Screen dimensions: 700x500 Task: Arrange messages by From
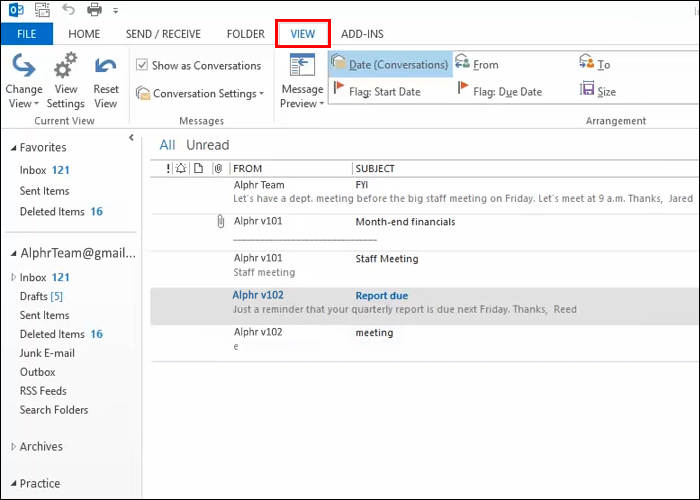coord(477,64)
